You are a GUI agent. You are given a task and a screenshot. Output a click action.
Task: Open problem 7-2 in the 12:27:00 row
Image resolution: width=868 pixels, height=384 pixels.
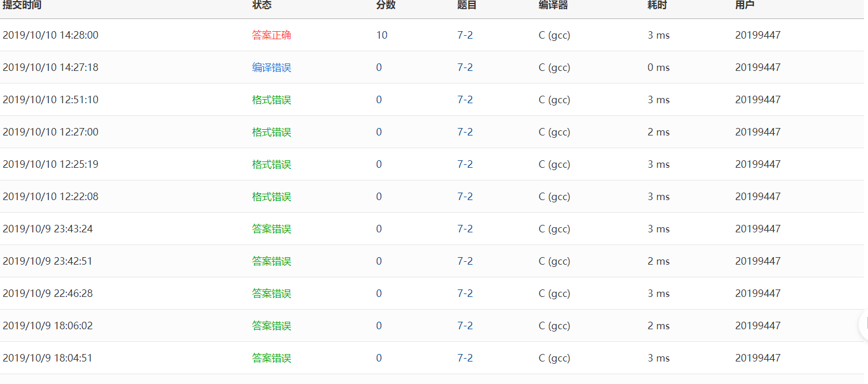[465, 132]
